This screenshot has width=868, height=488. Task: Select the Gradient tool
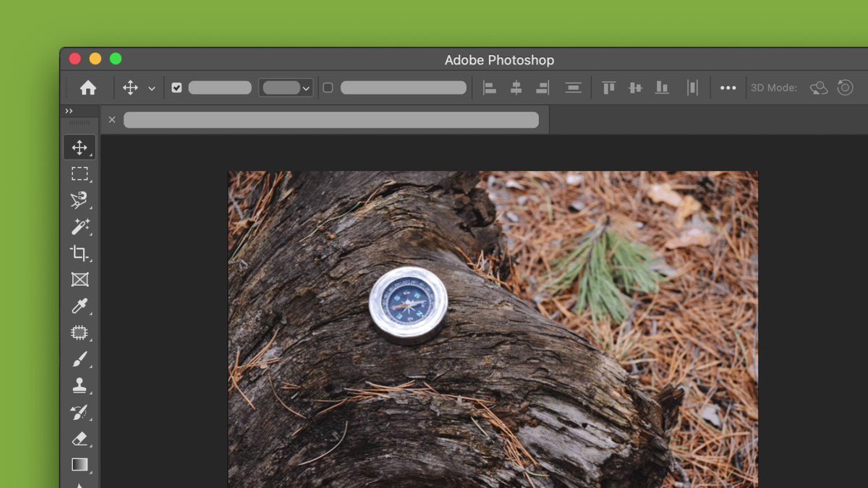pyautogui.click(x=80, y=464)
